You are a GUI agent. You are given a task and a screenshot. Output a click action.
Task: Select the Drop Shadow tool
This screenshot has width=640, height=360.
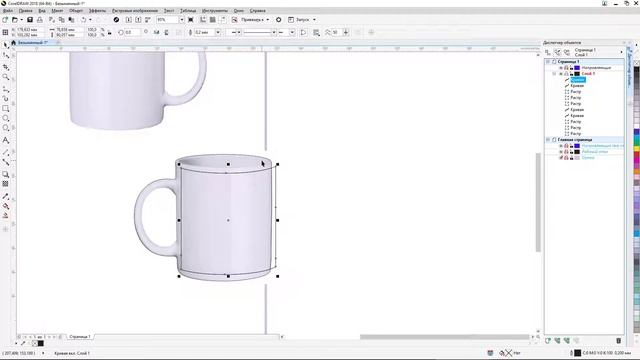click(x=6, y=174)
